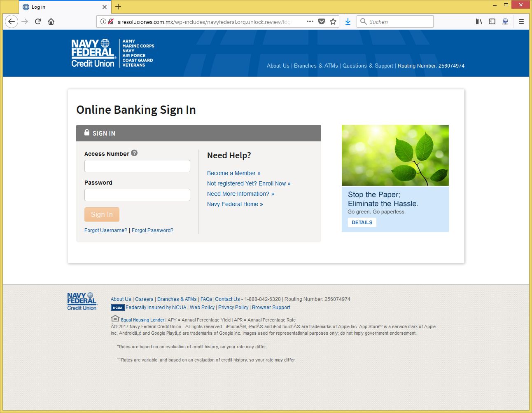Open the Firefox hamburger menu
The width and height of the screenshot is (532, 413).
pyautogui.click(x=521, y=21)
